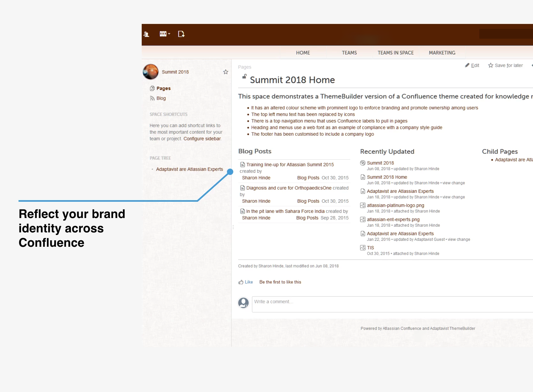This screenshot has height=392, width=533.
Task: Open Summit 2018 in Recently Updated
Action: tap(380, 163)
